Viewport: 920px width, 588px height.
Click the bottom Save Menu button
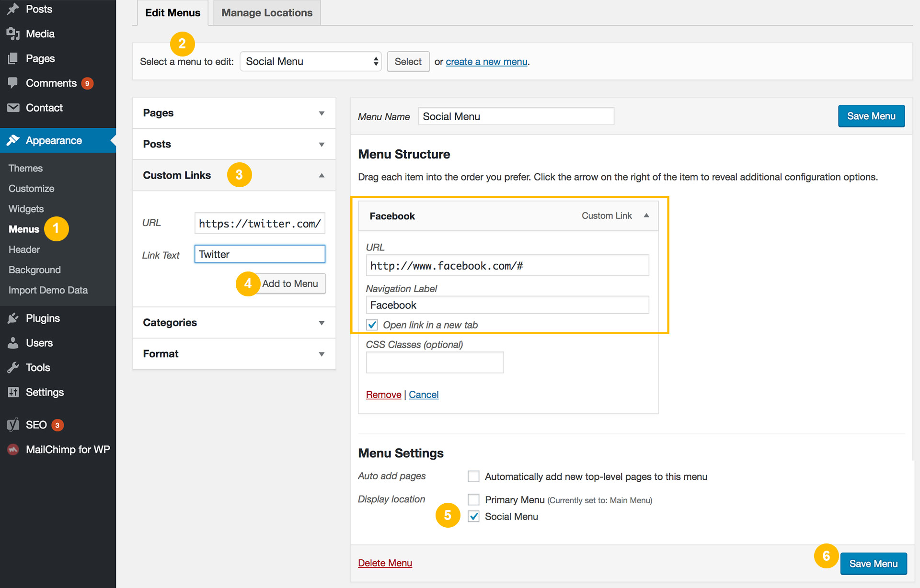click(x=874, y=564)
